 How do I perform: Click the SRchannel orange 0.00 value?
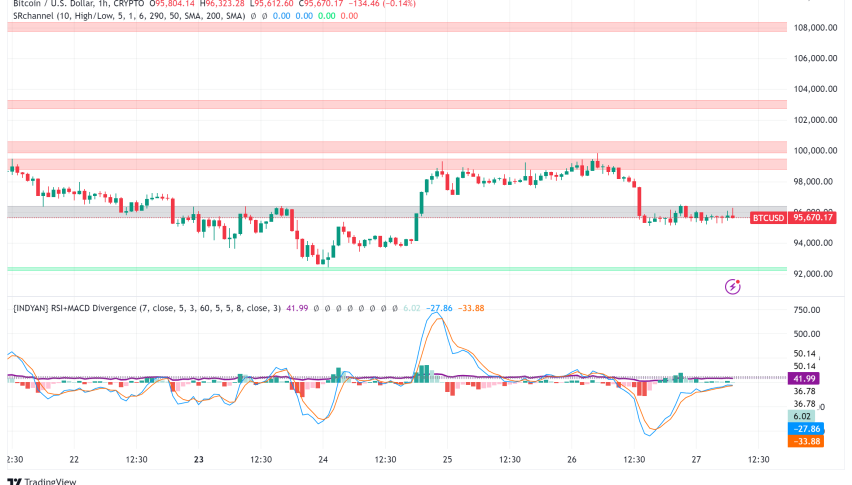(x=349, y=16)
